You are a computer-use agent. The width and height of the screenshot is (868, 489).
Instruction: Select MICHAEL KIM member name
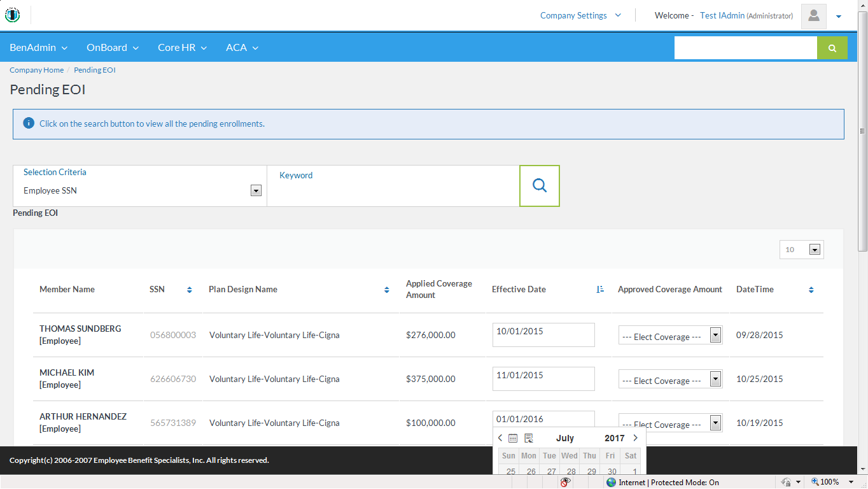click(67, 372)
